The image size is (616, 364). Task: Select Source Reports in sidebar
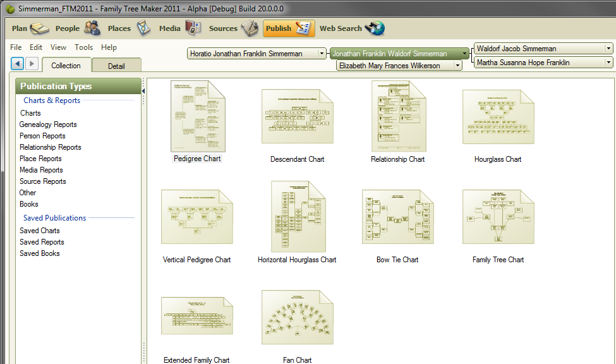point(43,181)
